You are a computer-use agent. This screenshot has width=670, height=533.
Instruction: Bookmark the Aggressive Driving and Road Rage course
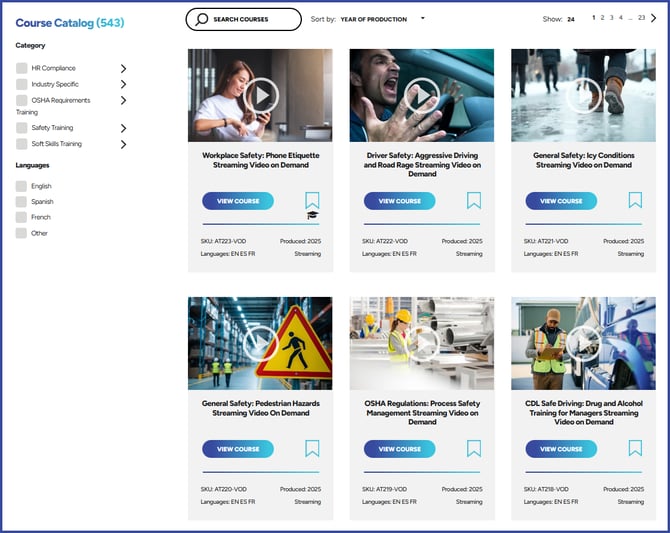(474, 200)
